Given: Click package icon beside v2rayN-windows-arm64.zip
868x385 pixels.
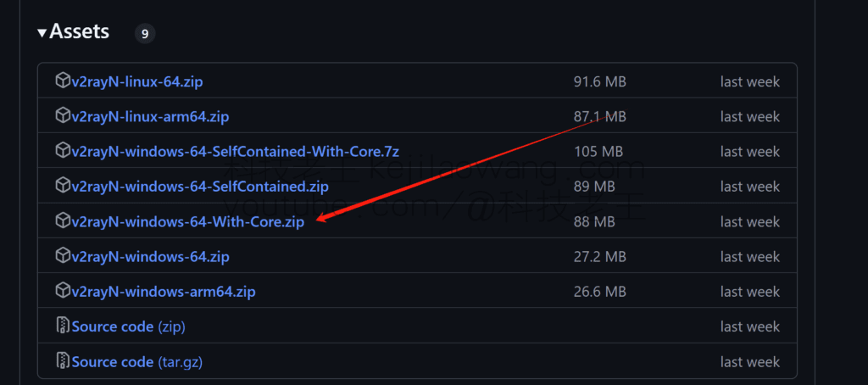Looking at the screenshot, I should click(63, 291).
